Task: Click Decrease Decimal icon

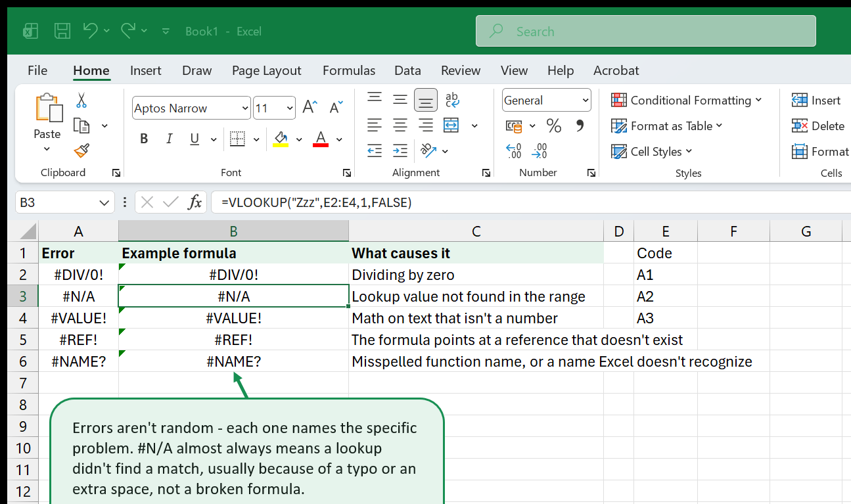Action: pos(540,151)
